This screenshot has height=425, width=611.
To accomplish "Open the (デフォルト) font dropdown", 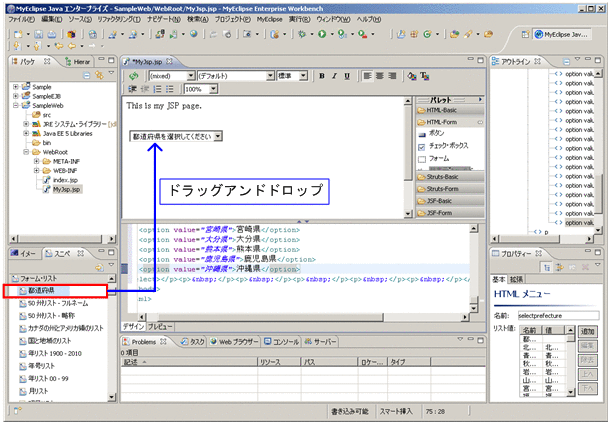I will coord(270,75).
